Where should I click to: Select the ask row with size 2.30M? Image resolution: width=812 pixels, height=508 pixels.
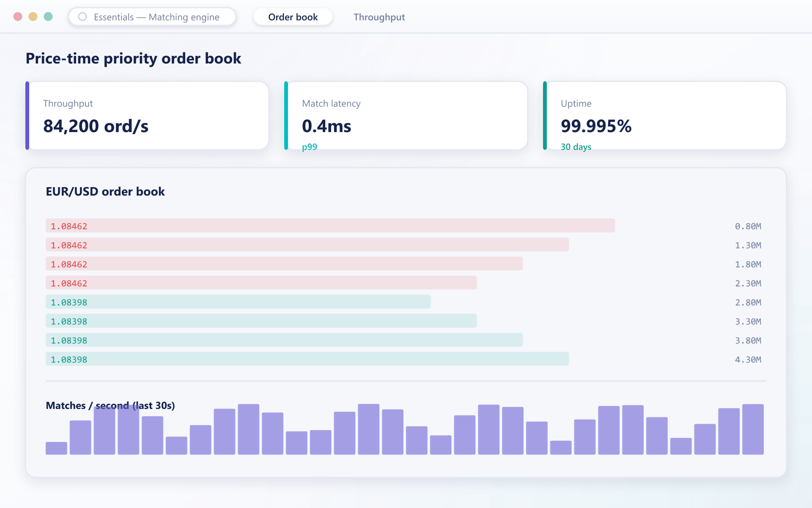[x=406, y=283]
